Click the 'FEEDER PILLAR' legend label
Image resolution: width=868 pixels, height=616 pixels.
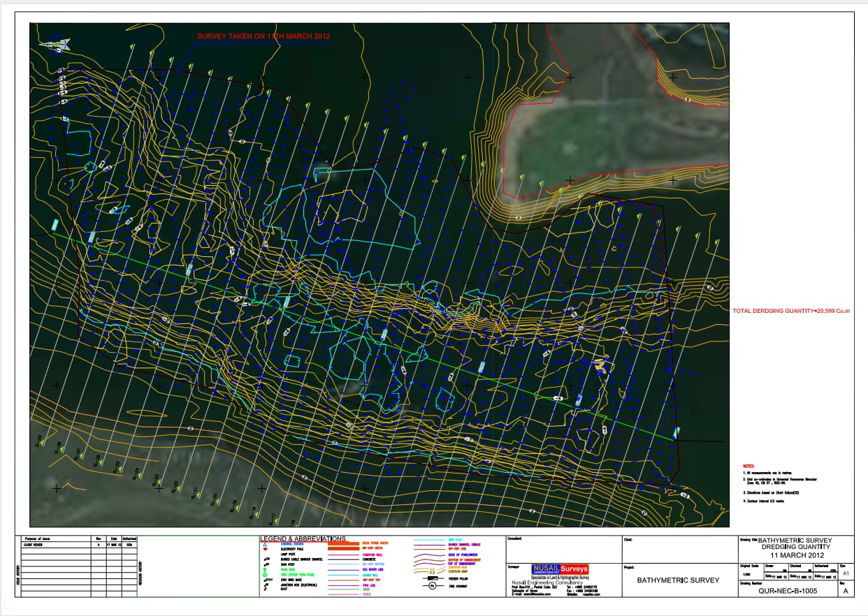tap(459, 578)
